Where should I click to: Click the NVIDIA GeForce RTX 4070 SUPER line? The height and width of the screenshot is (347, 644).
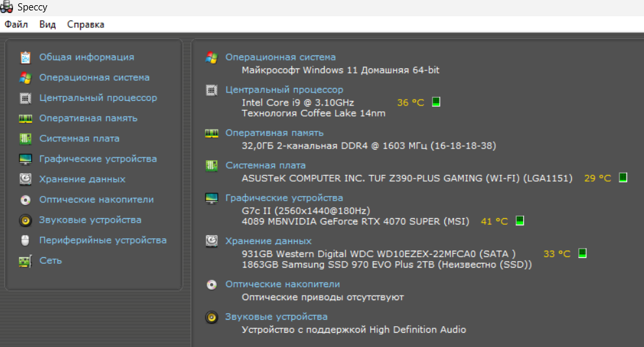(355, 221)
